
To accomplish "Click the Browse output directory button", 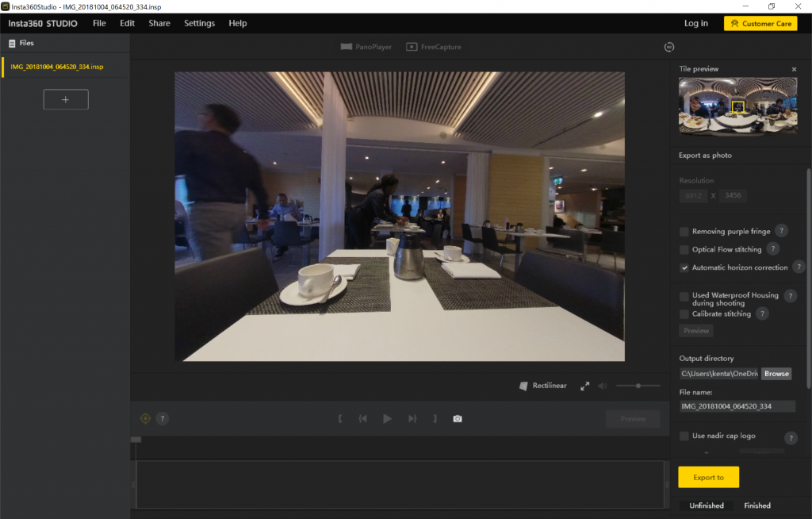I will click(x=776, y=373).
